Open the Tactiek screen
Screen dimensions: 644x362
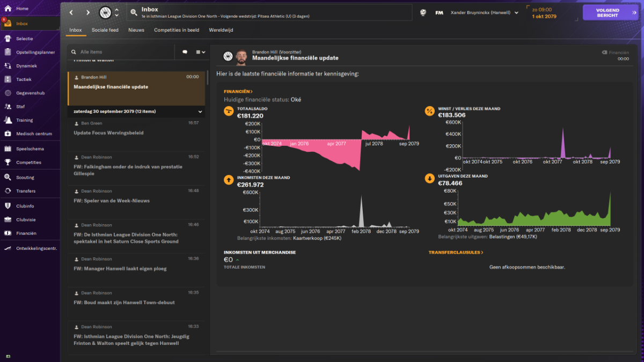pyautogui.click(x=30, y=79)
